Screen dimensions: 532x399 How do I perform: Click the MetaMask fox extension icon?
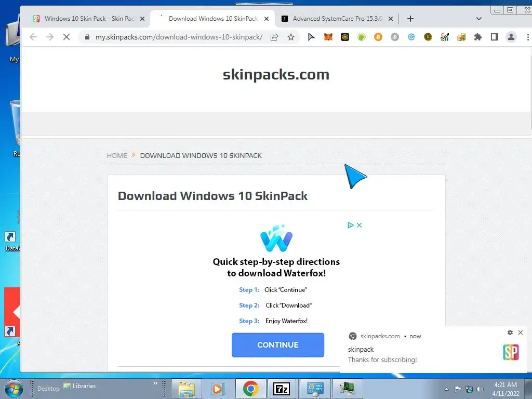(328, 37)
